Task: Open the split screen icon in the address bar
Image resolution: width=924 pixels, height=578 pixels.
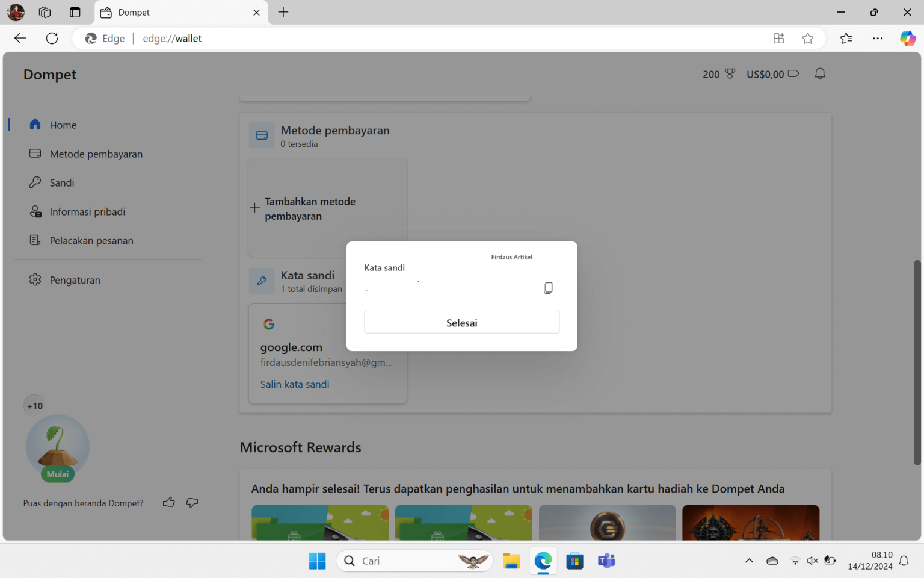Action: click(x=779, y=38)
